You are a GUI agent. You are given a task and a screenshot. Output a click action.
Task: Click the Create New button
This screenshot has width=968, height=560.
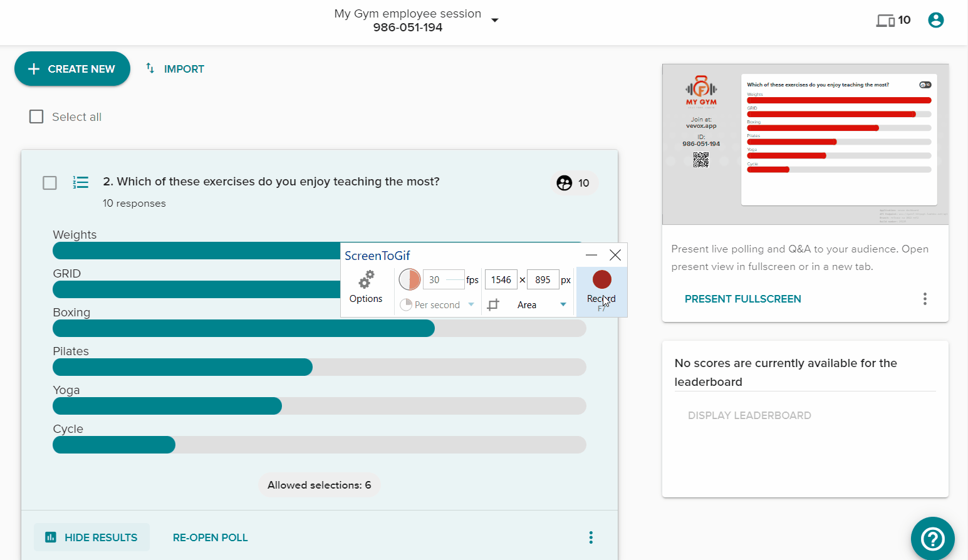[72, 68]
